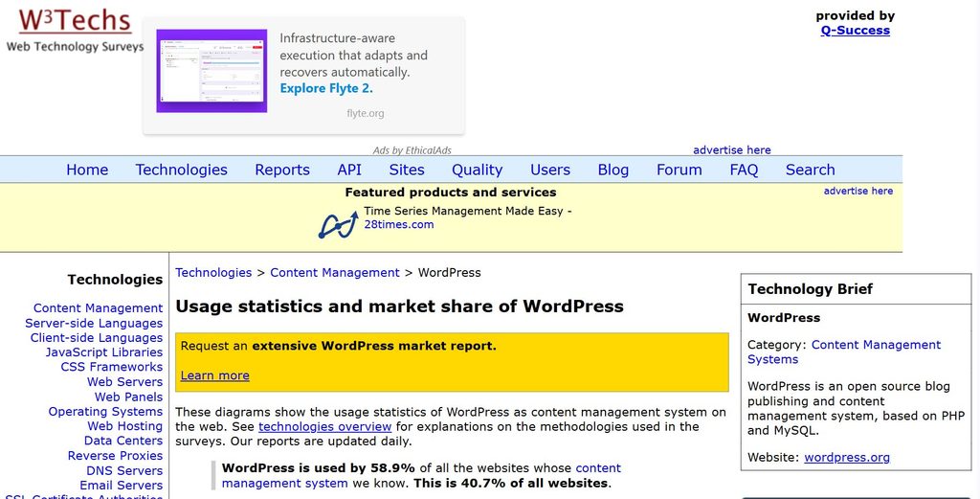Viewport: 980px width, 499px height.
Task: Click advertise here in Featured products box
Action: pyautogui.click(x=858, y=192)
